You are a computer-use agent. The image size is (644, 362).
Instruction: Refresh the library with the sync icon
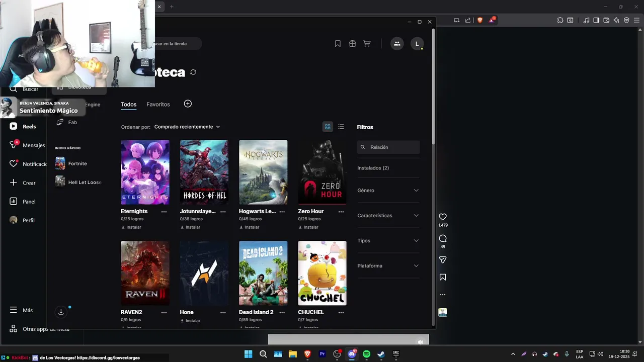193,72
